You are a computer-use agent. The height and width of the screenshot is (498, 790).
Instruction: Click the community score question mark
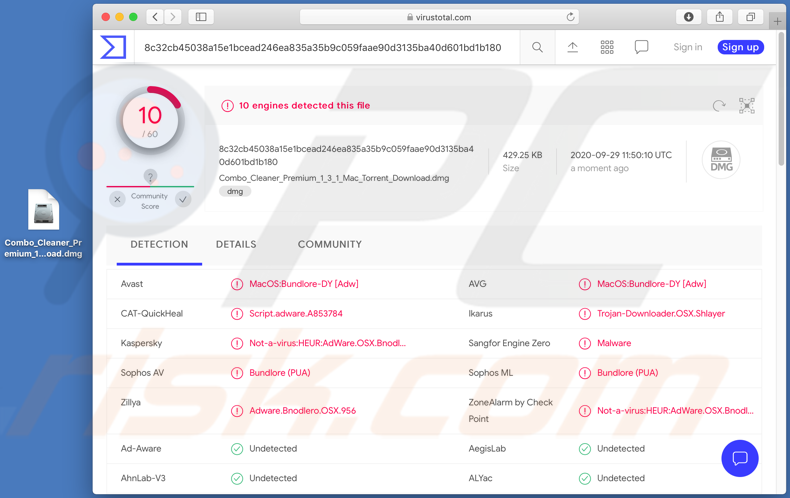(150, 177)
